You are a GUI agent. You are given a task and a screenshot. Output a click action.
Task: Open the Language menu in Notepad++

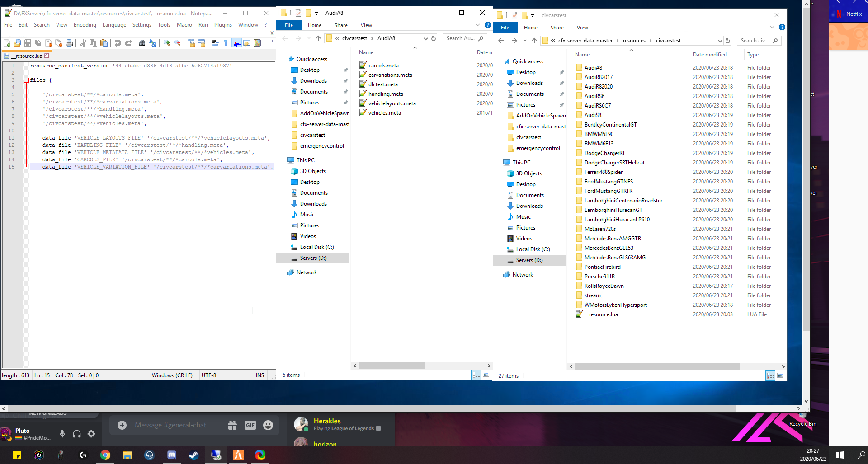pos(114,25)
